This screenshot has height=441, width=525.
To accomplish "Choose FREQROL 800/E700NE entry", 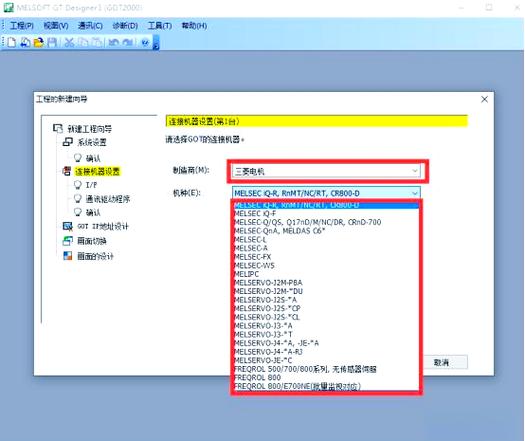I will pos(326,386).
